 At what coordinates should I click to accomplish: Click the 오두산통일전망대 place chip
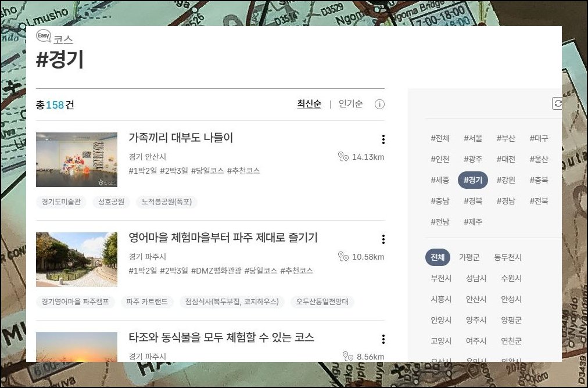[x=322, y=302]
